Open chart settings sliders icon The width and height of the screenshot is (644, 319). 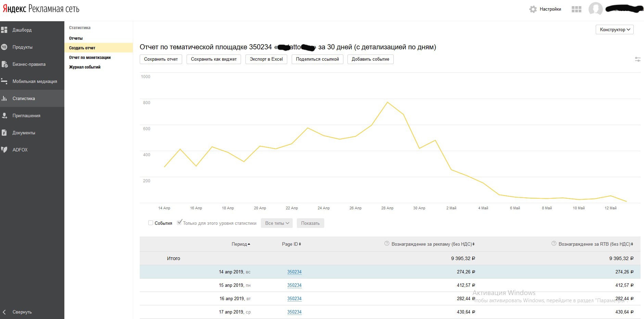[x=637, y=59]
